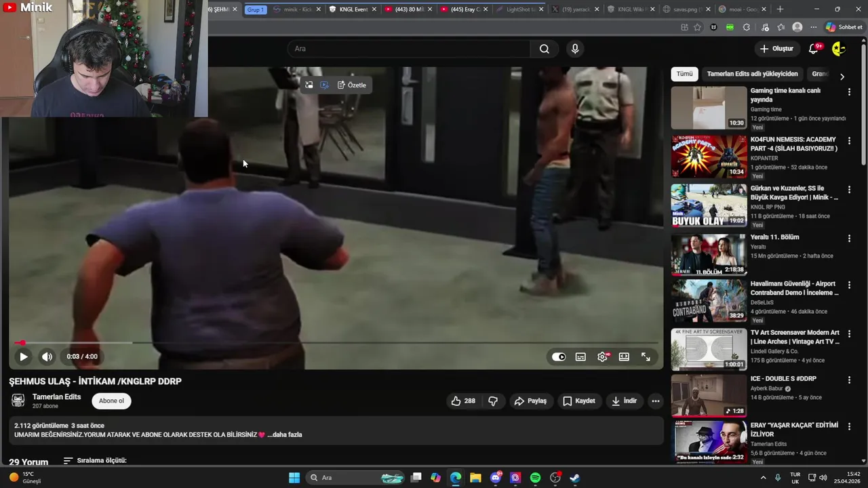The image size is (868, 488).
Task: Open Discord from the taskbar
Action: click(496, 478)
